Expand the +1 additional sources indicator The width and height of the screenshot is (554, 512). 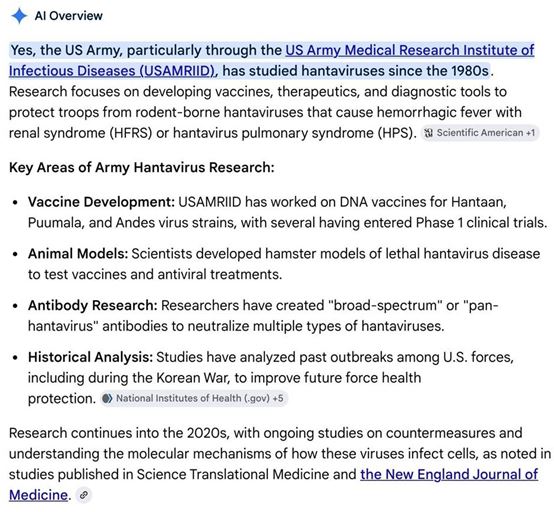coord(530,133)
